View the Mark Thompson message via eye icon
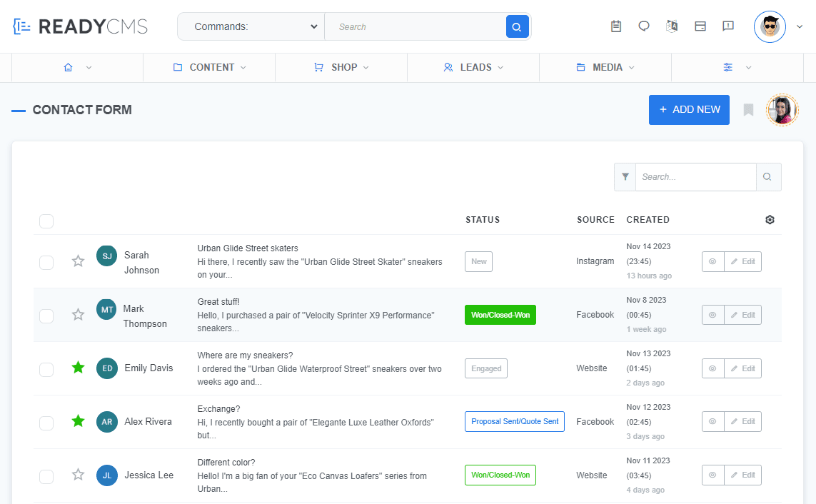Image resolution: width=816 pixels, height=504 pixels. pyautogui.click(x=713, y=315)
